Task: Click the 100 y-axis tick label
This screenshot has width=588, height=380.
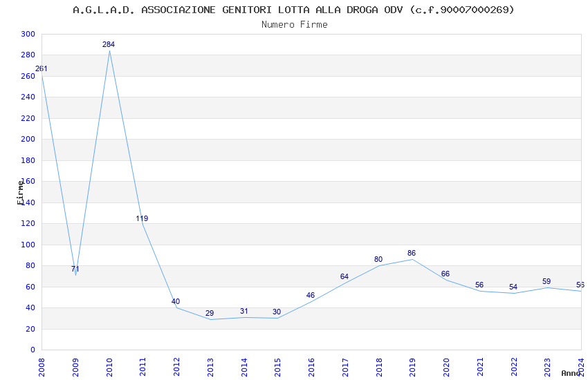Action: pos(28,245)
